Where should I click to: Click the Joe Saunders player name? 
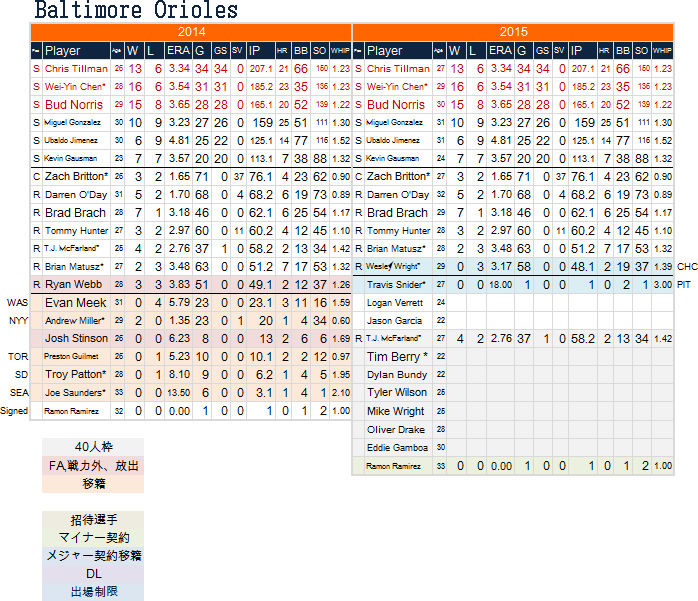[x=75, y=393]
